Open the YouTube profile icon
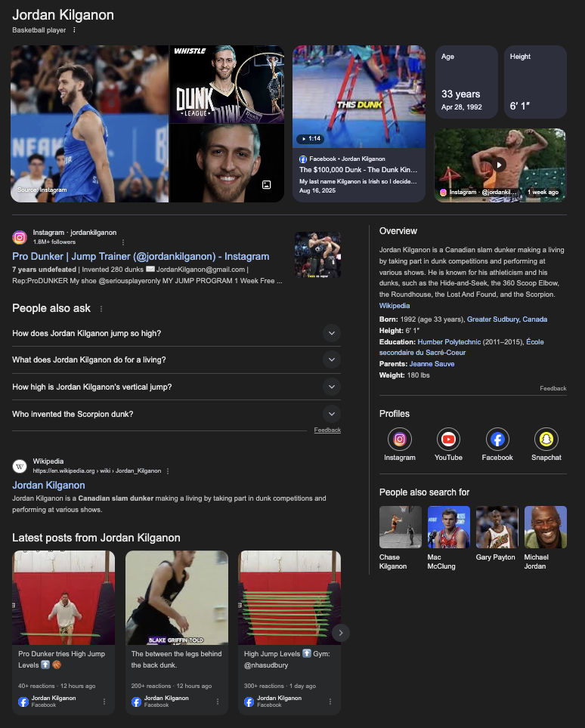Screen dimensions: 585x728 coord(448,439)
